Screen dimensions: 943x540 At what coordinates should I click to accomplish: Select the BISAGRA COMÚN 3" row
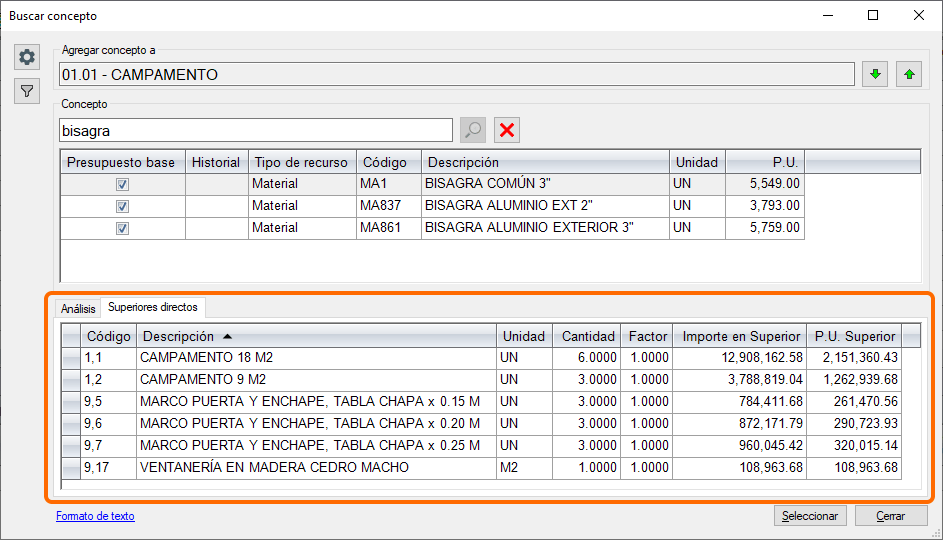pos(432,184)
